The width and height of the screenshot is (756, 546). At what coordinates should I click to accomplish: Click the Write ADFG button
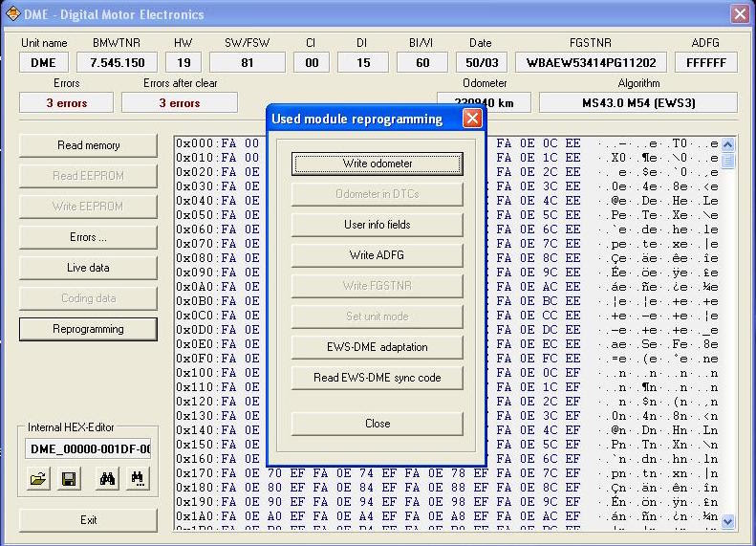[x=377, y=255]
